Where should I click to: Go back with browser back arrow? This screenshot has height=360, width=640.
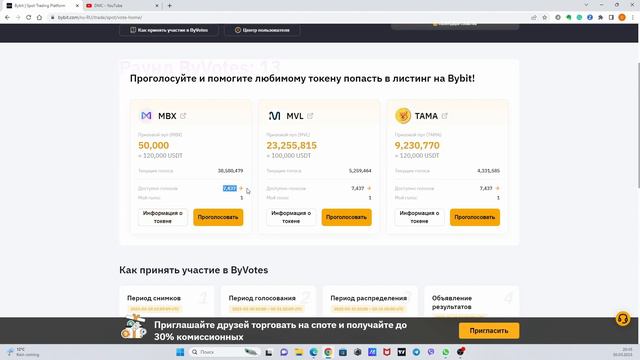(x=7, y=18)
